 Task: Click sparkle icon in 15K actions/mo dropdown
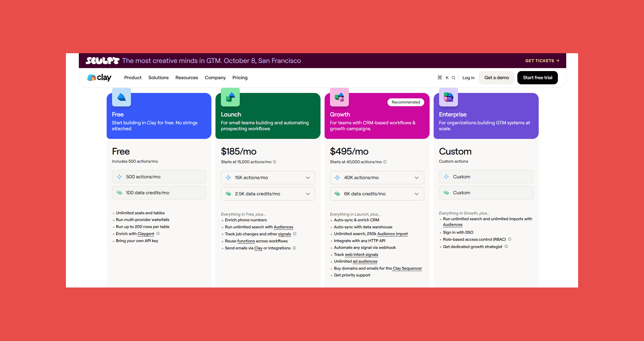[x=228, y=178]
